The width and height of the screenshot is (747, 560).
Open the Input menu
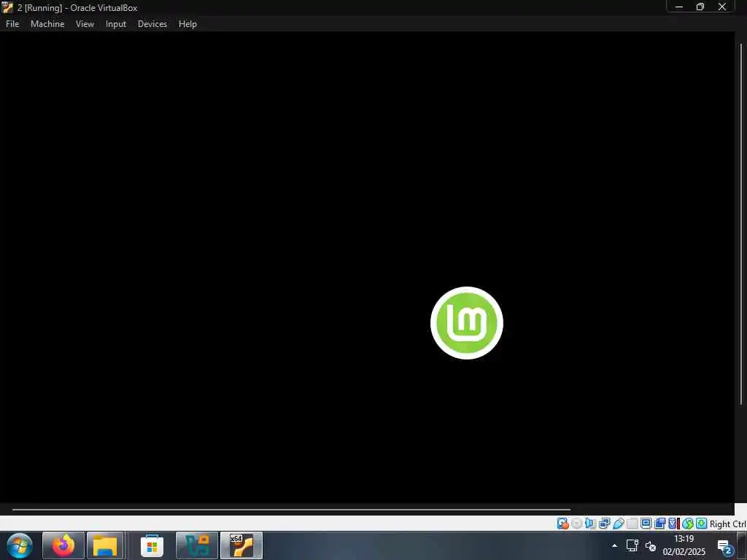point(116,24)
